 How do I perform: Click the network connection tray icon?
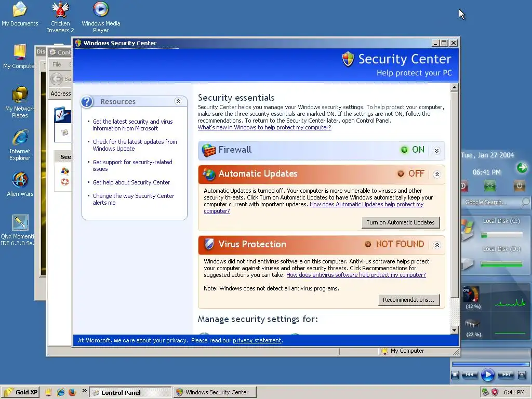coord(486,392)
